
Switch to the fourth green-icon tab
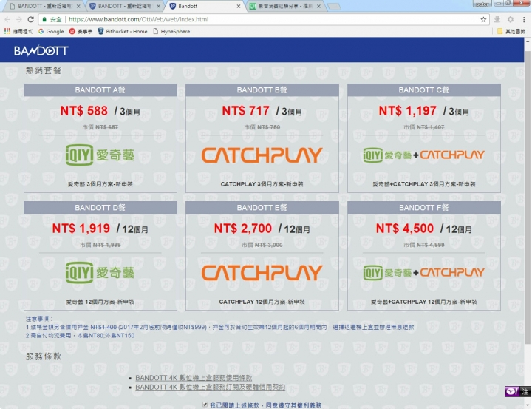pyautogui.click(x=284, y=6)
